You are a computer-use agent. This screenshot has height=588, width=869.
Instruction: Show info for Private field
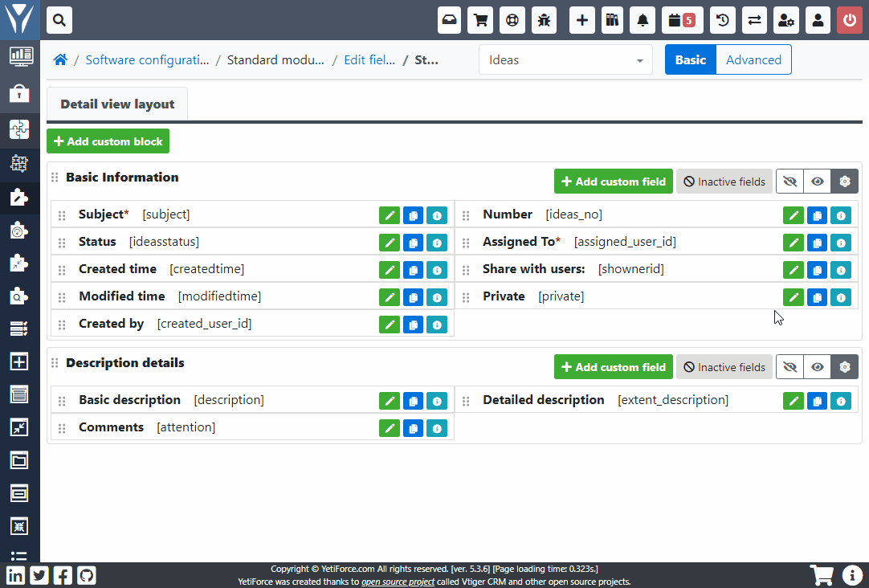841,297
